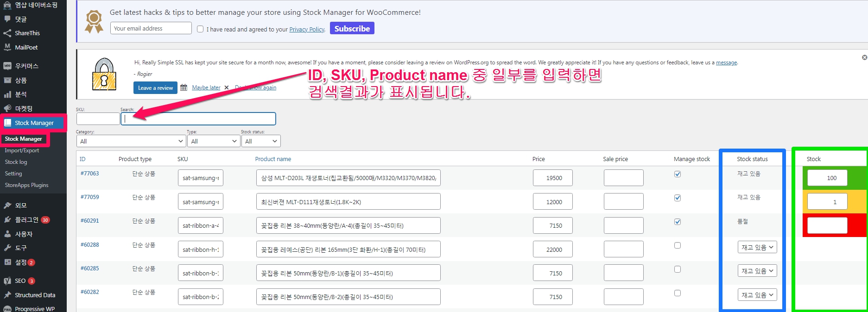Open the Stock status filter dropdown
The height and width of the screenshot is (312, 868).
[x=261, y=141]
